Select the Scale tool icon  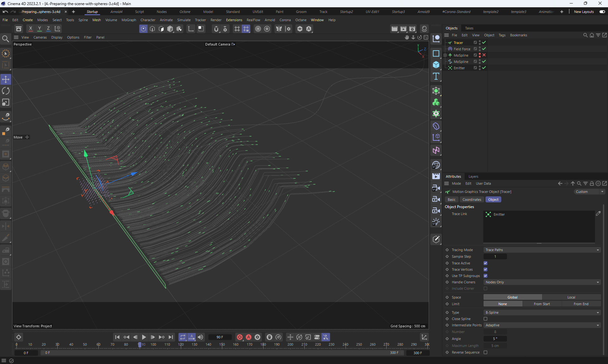click(6, 102)
